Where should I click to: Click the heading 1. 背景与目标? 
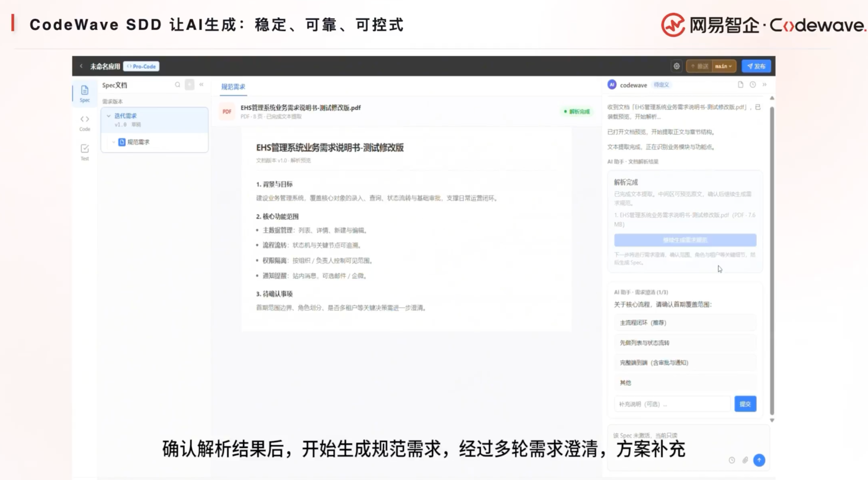tap(274, 184)
